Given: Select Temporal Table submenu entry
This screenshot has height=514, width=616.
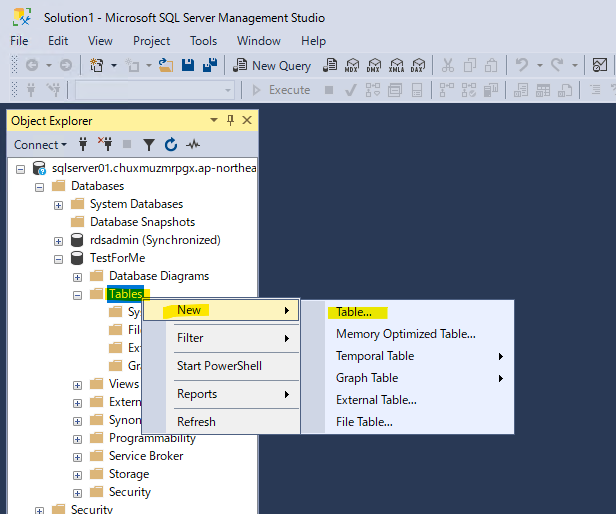Looking at the screenshot, I should pos(407,356).
